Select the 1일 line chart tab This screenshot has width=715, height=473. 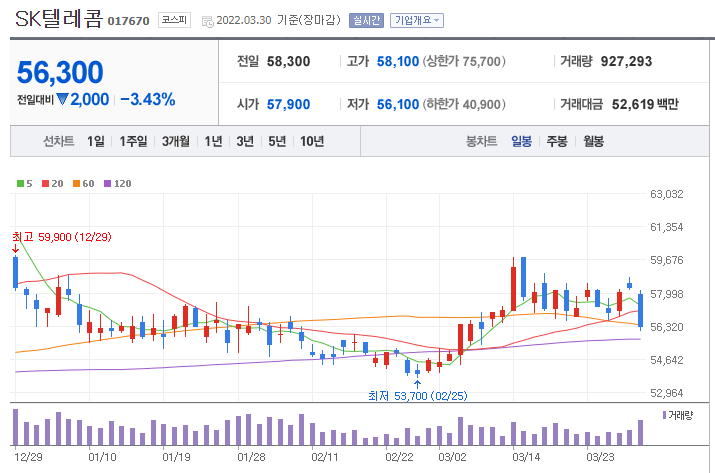tap(96, 141)
